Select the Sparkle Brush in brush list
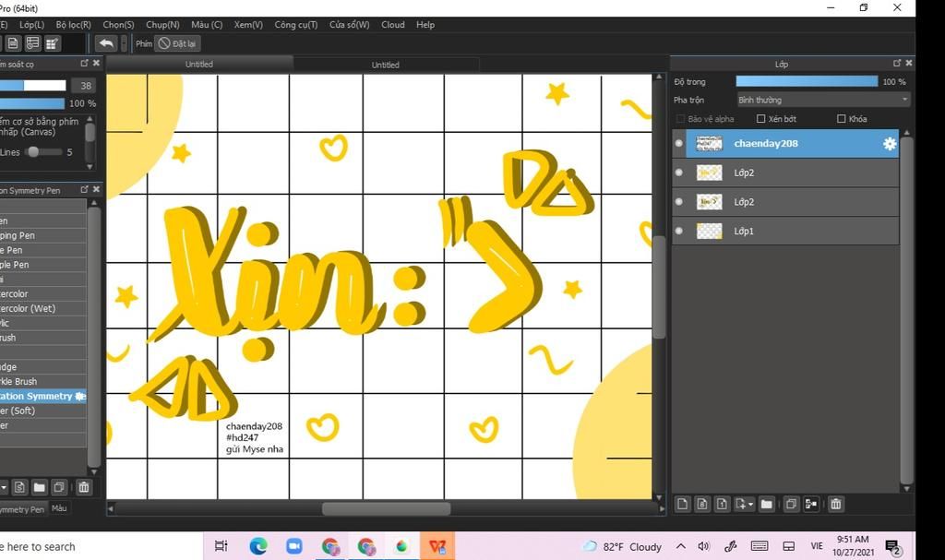Viewport: 945px width, 560px height. (x=42, y=381)
